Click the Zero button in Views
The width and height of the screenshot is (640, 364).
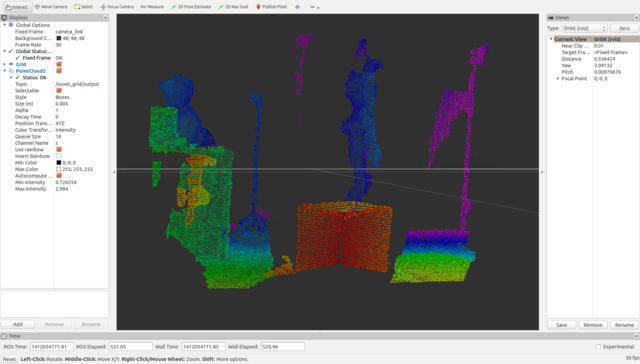point(624,28)
